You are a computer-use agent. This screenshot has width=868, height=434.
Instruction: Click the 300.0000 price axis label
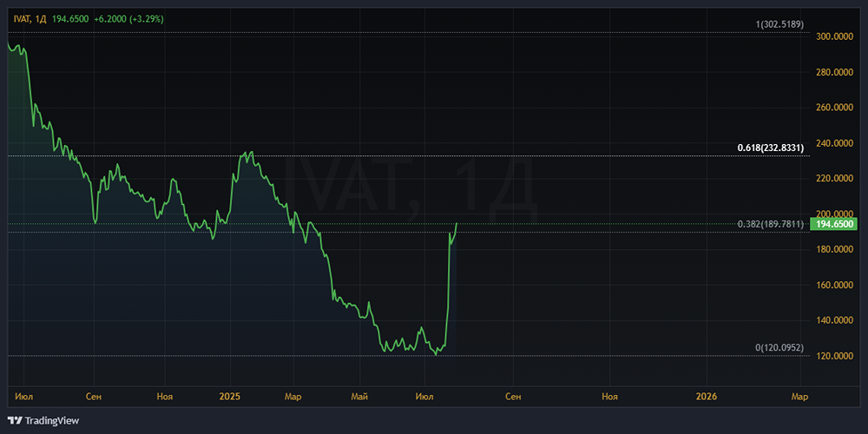833,36
